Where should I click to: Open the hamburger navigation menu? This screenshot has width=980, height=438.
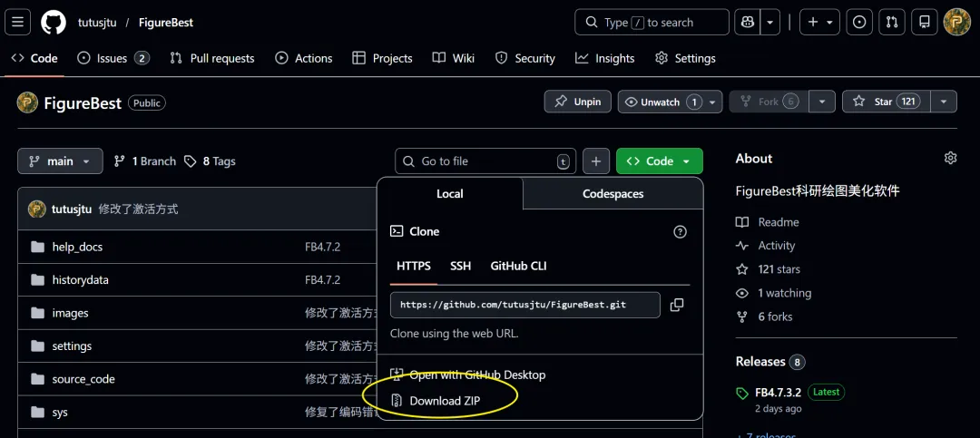(x=17, y=23)
